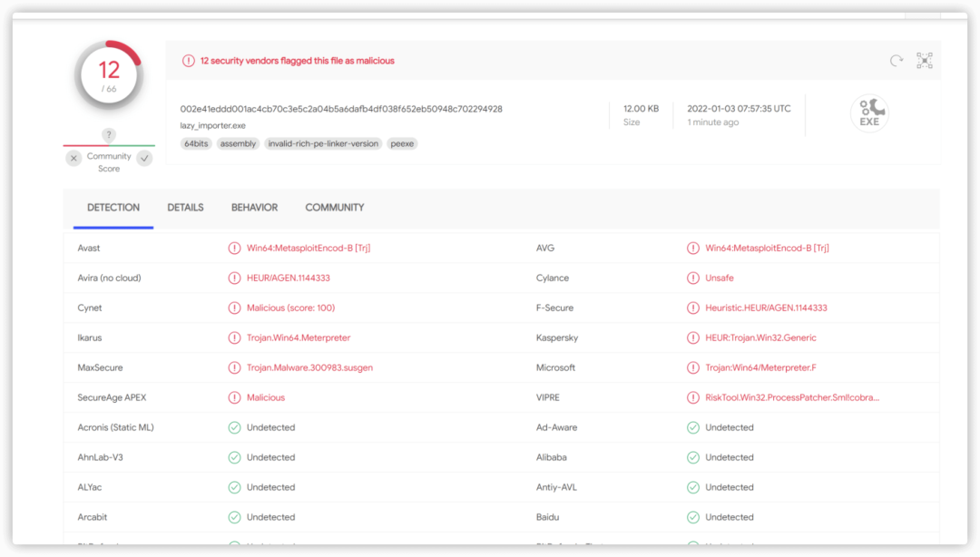Click the assembly tag
Image resolution: width=980 pixels, height=557 pixels.
pyautogui.click(x=238, y=143)
